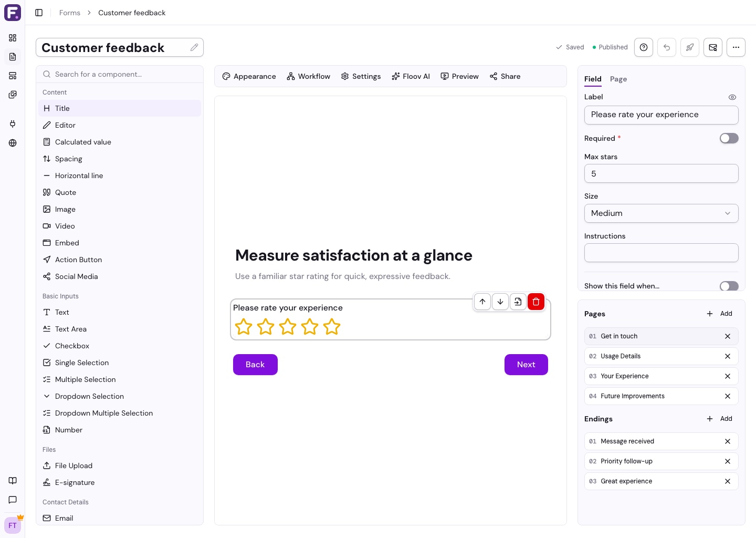Select the fifth star in rating
This screenshot has width=756, height=538.
(x=332, y=327)
